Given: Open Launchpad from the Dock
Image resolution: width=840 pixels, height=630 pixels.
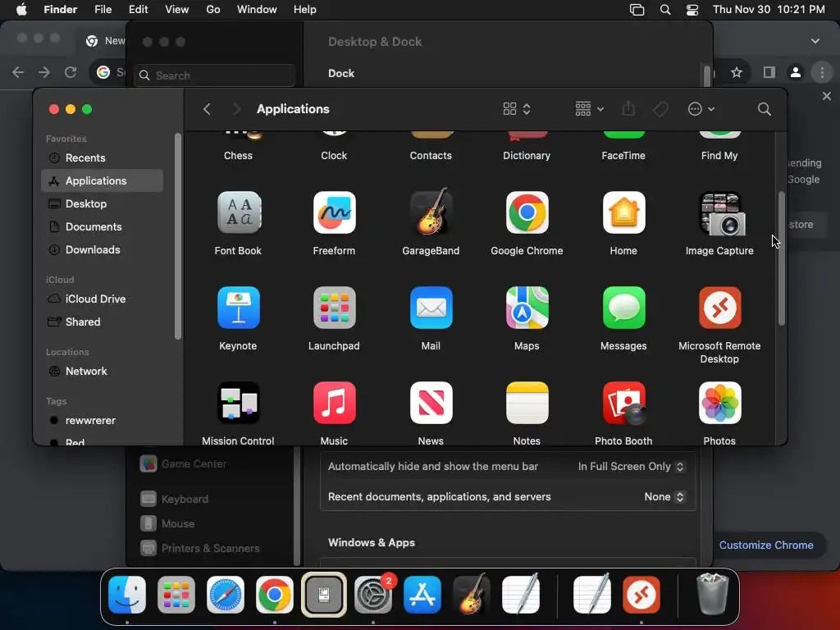Looking at the screenshot, I should click(176, 595).
